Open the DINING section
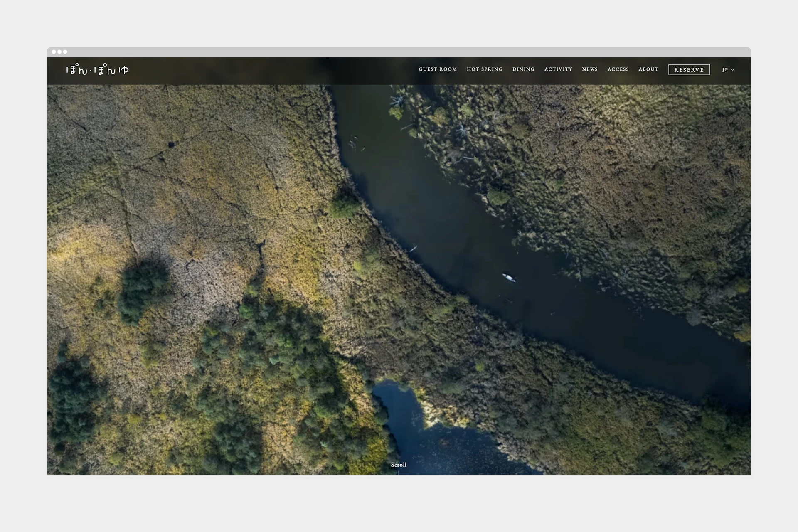Image resolution: width=798 pixels, height=532 pixels. click(x=523, y=69)
